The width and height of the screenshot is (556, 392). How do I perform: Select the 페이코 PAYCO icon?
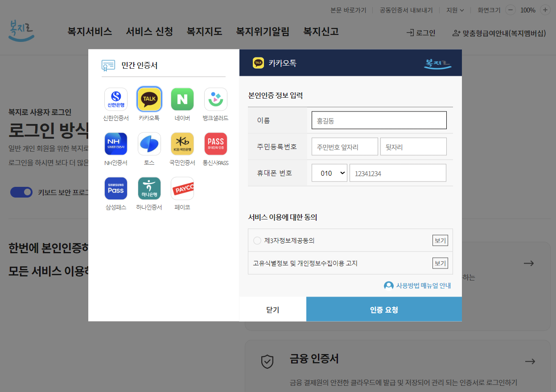pos(182,188)
